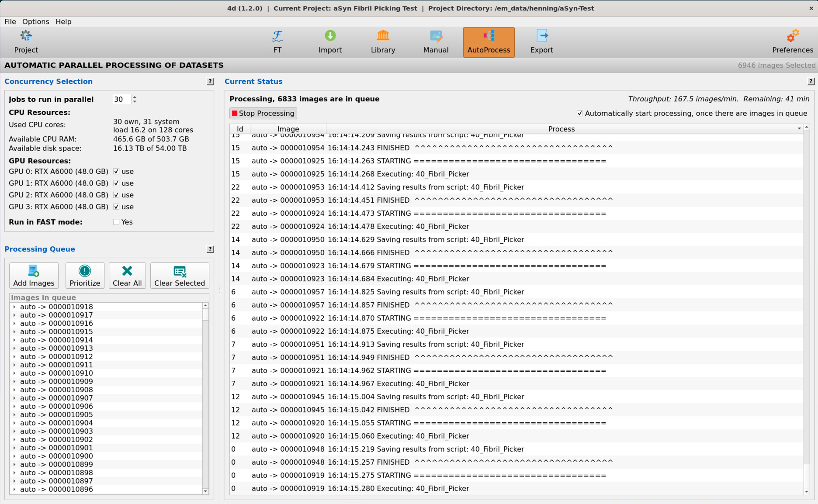This screenshot has height=504, width=818.
Task: Select log row 0000010919 Executing 40_Fibril_Picker
Action: click(x=516, y=488)
